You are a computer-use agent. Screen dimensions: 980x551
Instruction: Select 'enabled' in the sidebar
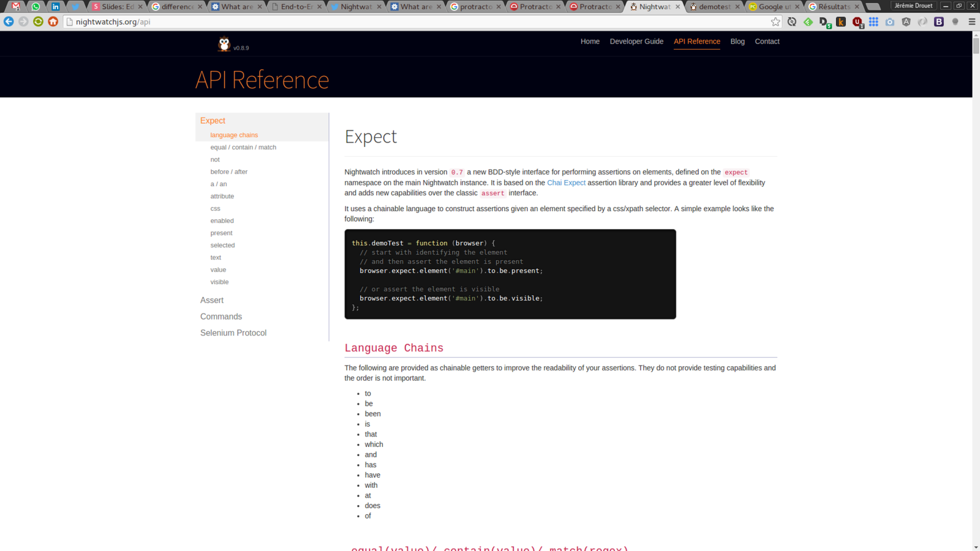222,220
